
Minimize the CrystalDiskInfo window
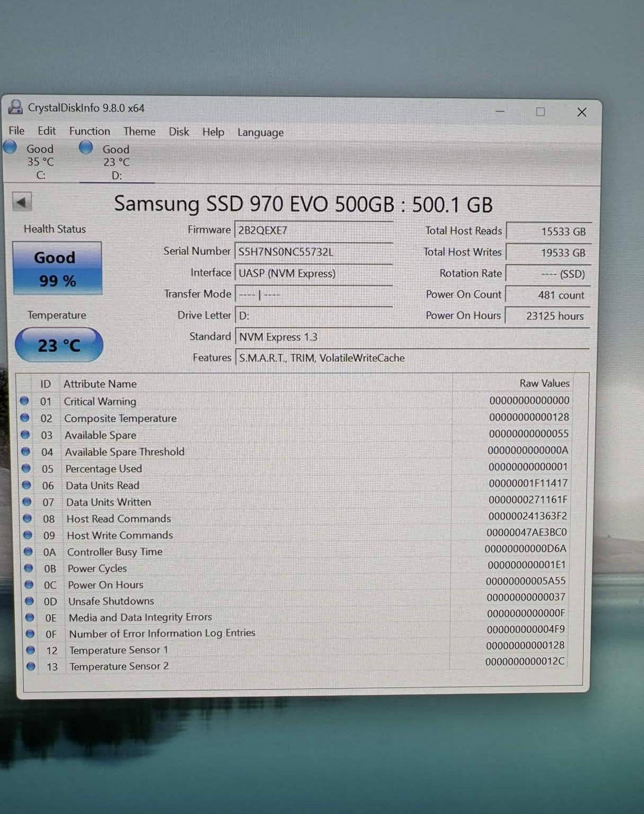500,111
